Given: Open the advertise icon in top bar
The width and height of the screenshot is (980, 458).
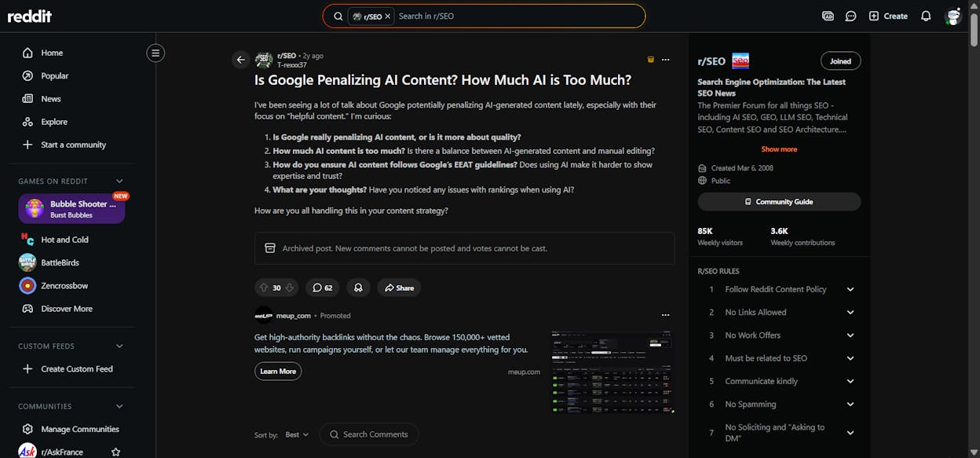Looking at the screenshot, I should [828, 16].
